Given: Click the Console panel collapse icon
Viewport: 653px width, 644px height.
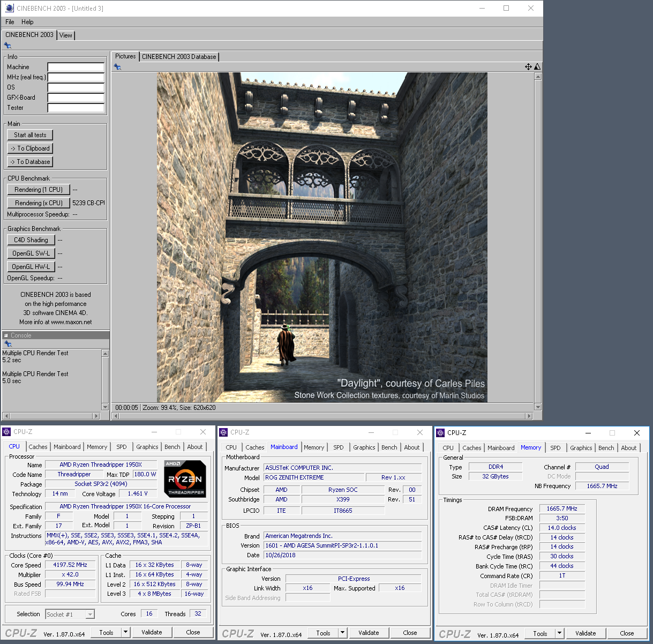Looking at the screenshot, I should pos(6,335).
